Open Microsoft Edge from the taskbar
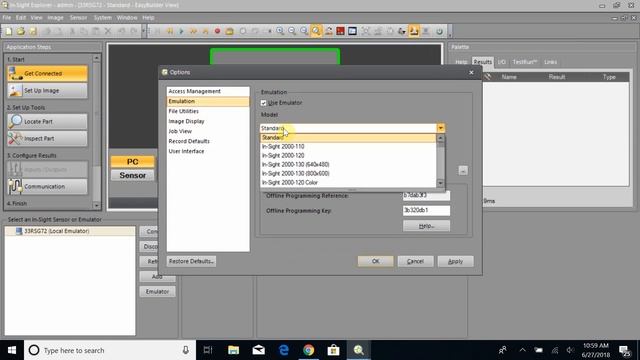Image resolution: width=640 pixels, height=360 pixels. [x=284, y=350]
